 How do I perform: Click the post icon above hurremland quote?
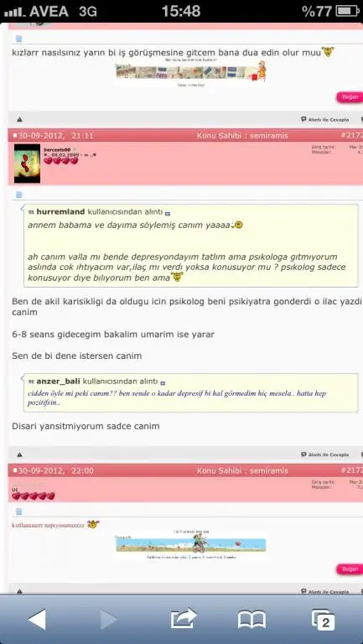click(18, 195)
